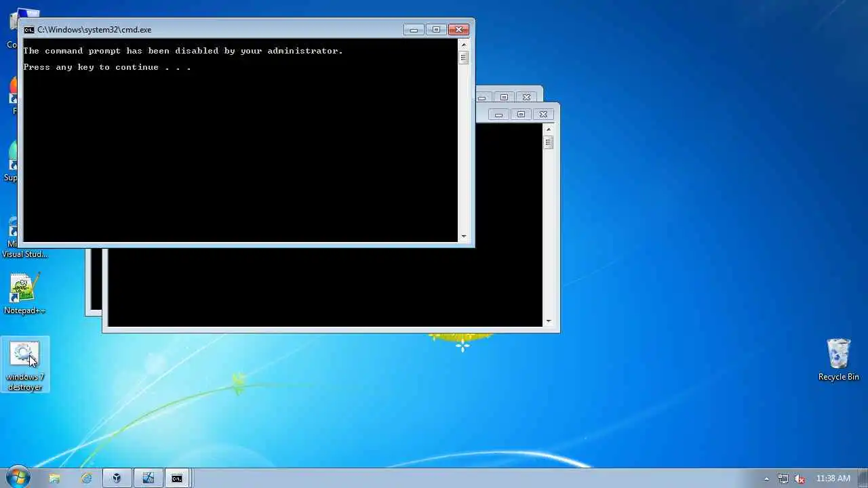The height and width of the screenshot is (488, 868).
Task: Minimize the front cmd.exe window
Action: 414,29
